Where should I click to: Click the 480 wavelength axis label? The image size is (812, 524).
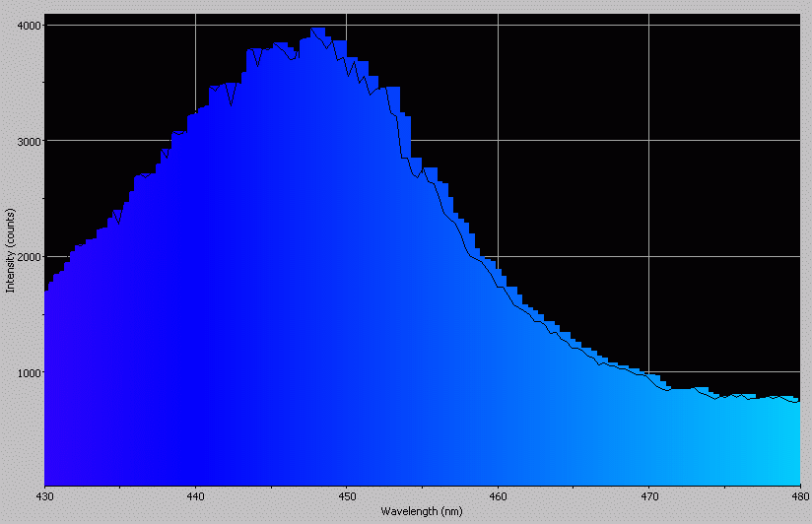coord(800,496)
